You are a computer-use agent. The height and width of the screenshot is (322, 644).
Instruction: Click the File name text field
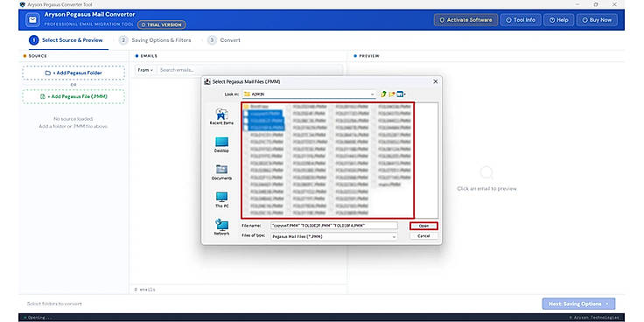(334, 226)
